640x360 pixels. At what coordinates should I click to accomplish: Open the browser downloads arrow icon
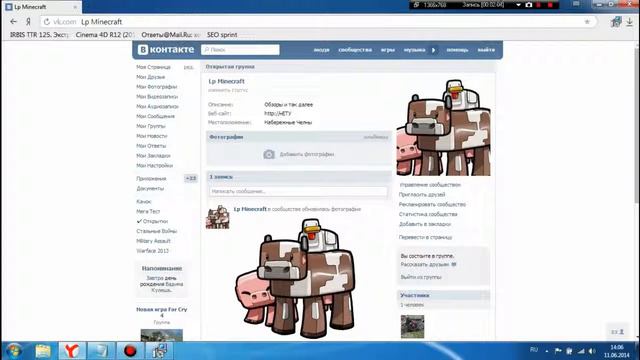tap(630, 22)
